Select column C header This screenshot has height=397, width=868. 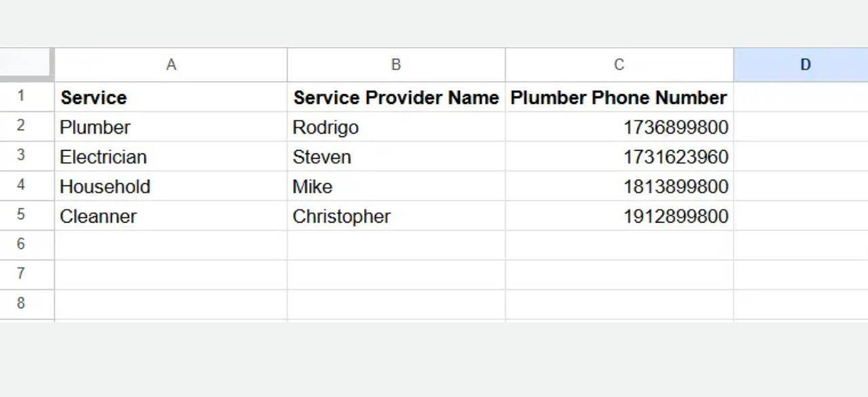[x=619, y=65]
